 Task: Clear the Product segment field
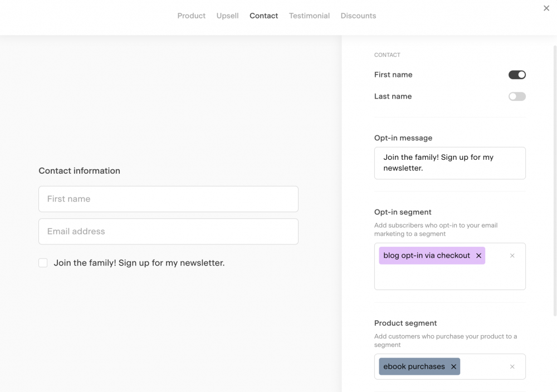click(x=512, y=366)
